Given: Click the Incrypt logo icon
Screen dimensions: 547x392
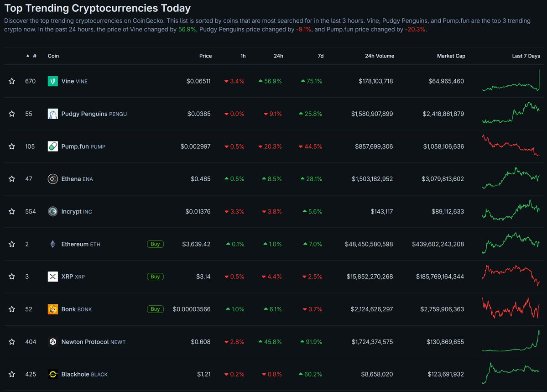Looking at the screenshot, I should [52, 212].
